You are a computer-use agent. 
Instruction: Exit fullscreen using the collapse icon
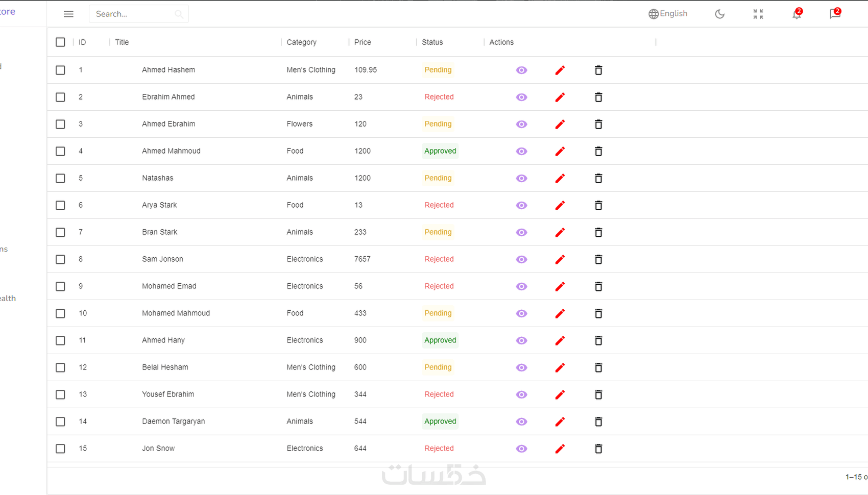[758, 14]
